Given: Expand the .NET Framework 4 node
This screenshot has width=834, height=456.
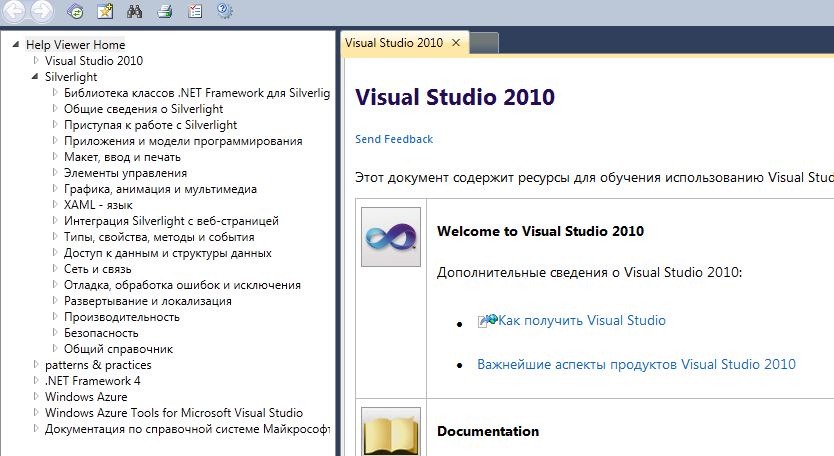Looking at the screenshot, I should tap(36, 380).
